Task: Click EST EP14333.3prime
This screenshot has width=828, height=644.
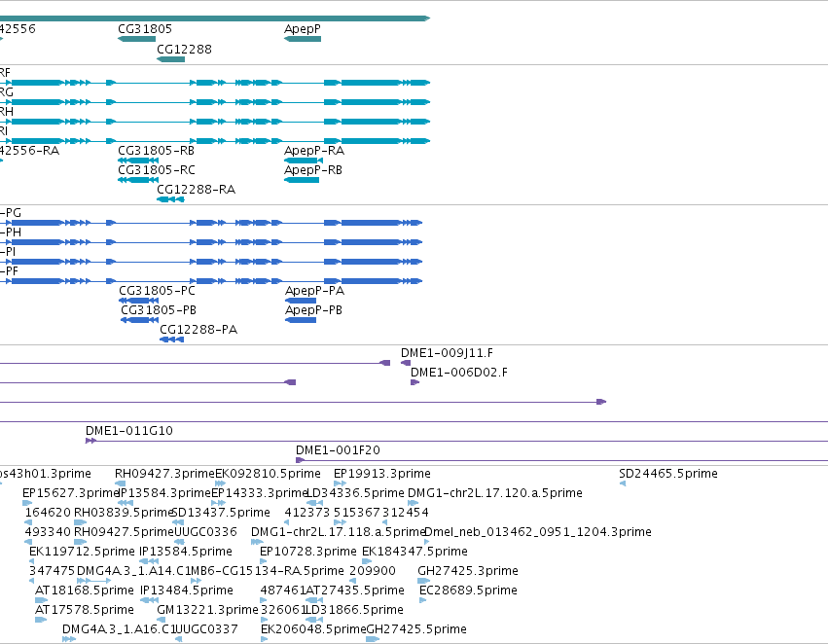Action: tap(259, 493)
